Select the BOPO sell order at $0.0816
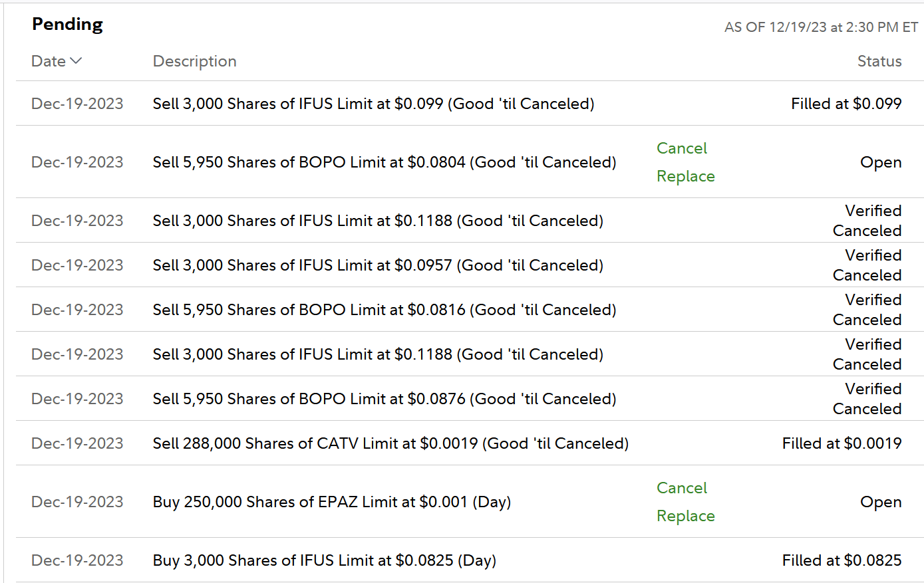The height and width of the screenshot is (583, 924). (384, 310)
